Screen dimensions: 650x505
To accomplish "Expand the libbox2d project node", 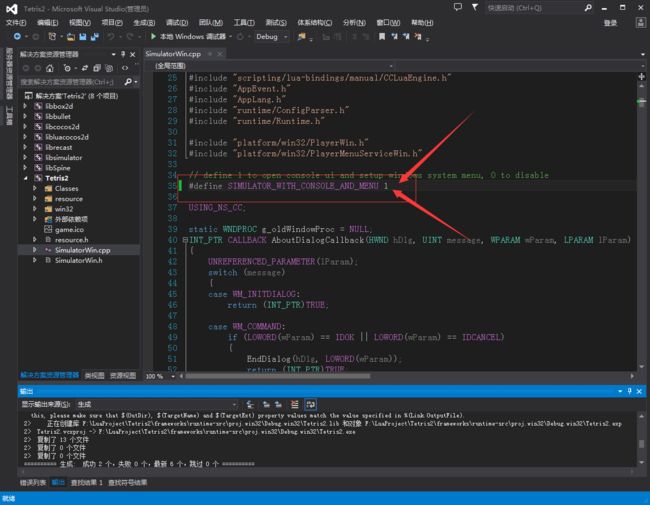I will (25, 106).
